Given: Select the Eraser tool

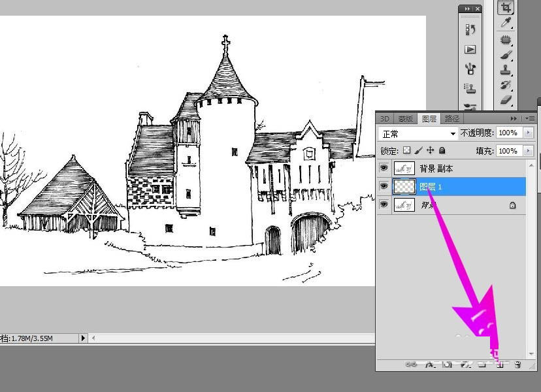Looking at the screenshot, I should coord(505,99).
